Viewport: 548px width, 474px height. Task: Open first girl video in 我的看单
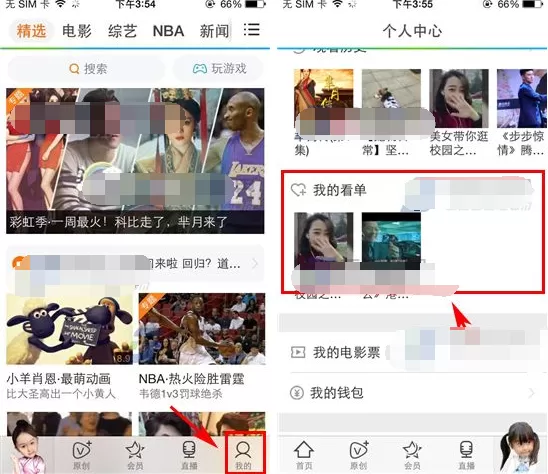pyautogui.click(x=323, y=242)
